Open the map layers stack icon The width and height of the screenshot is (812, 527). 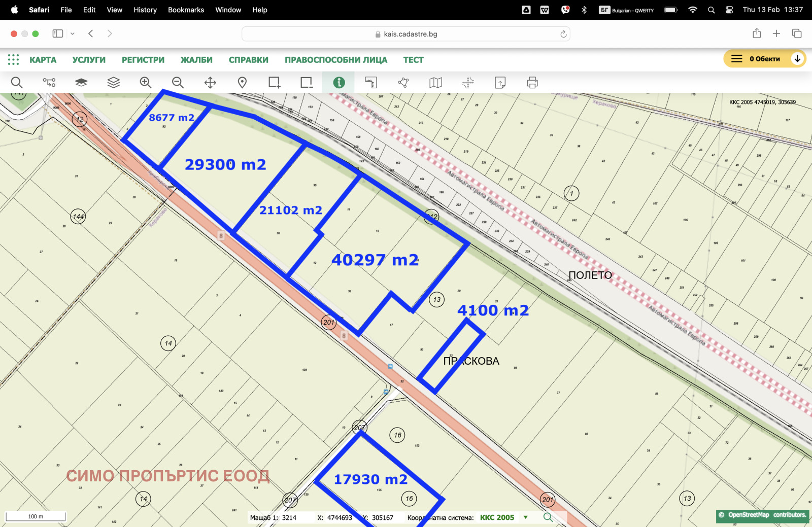[x=113, y=83]
